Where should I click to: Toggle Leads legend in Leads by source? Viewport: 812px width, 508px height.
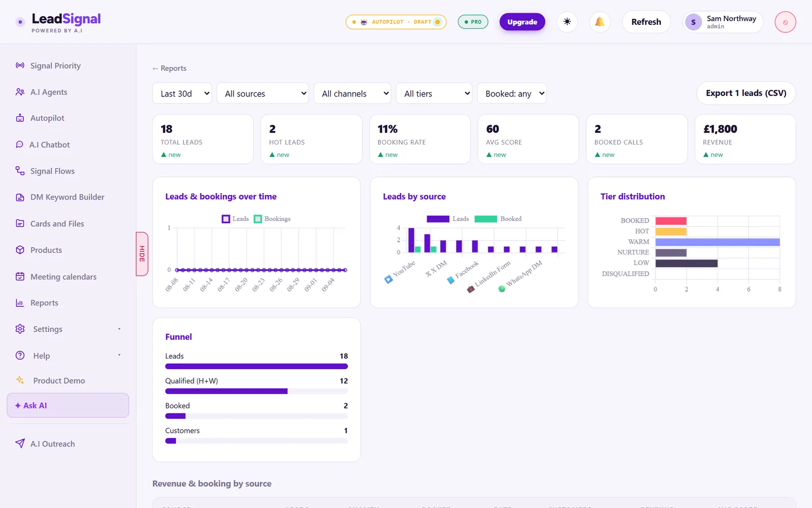(448, 219)
